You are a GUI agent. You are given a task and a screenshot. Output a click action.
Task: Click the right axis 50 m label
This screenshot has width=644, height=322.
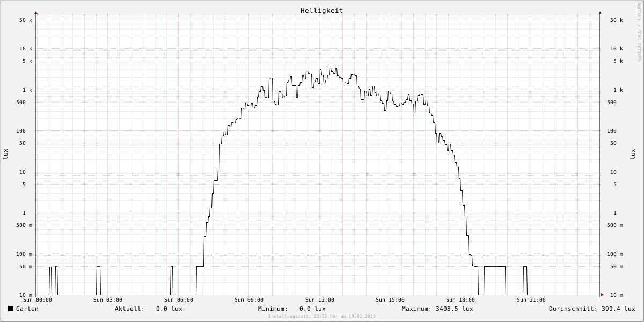pyautogui.click(x=617, y=267)
